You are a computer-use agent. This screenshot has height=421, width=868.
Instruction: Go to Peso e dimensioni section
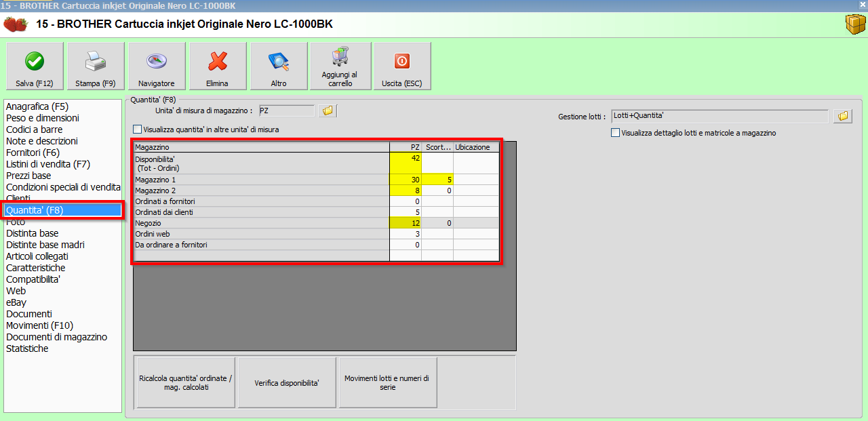click(43, 118)
